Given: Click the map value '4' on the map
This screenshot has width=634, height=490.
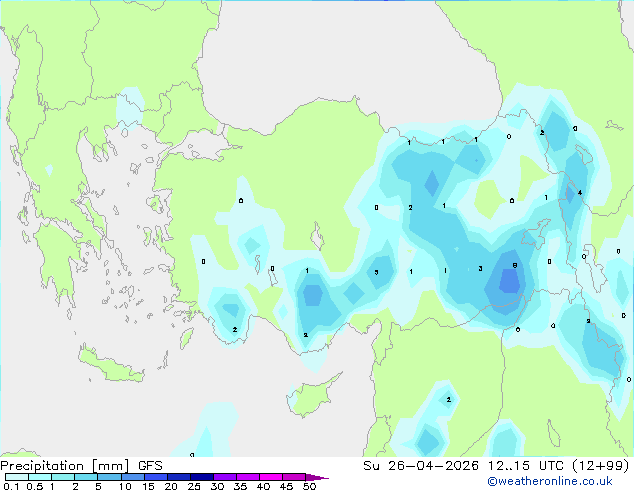Looking at the screenshot, I should pyautogui.click(x=580, y=192).
